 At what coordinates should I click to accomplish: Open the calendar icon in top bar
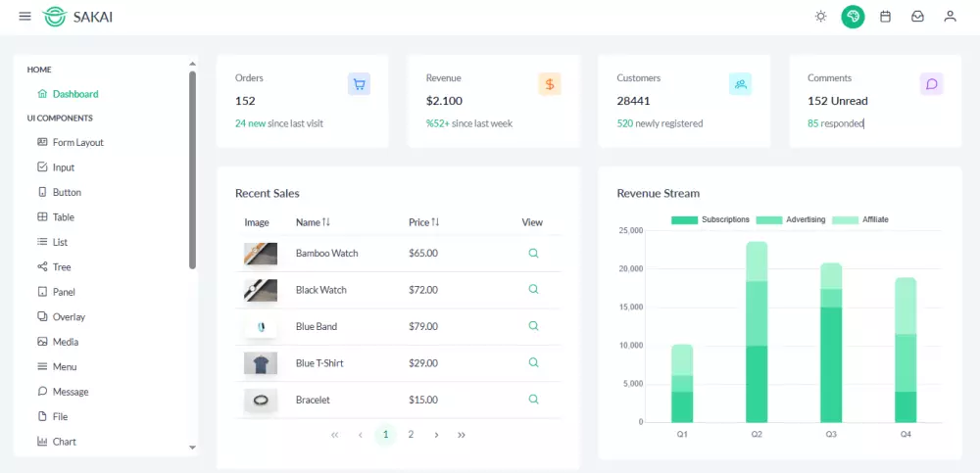(885, 17)
